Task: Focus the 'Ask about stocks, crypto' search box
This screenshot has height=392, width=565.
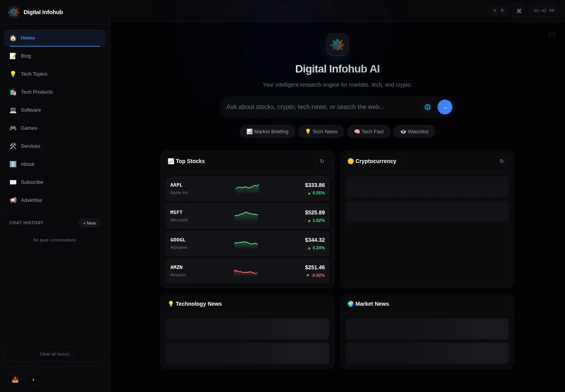Action: point(322,107)
